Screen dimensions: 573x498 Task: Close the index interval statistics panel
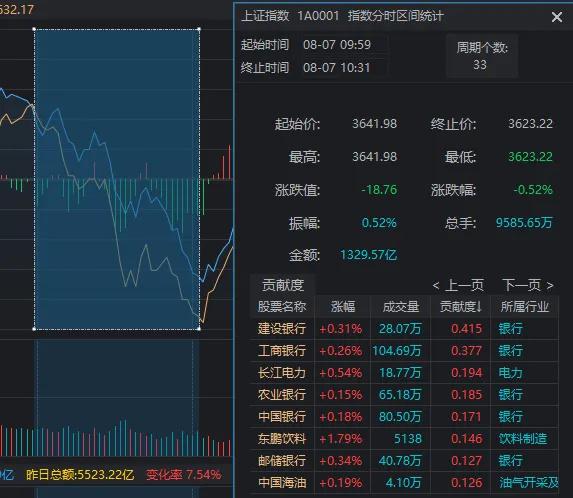coord(557,17)
